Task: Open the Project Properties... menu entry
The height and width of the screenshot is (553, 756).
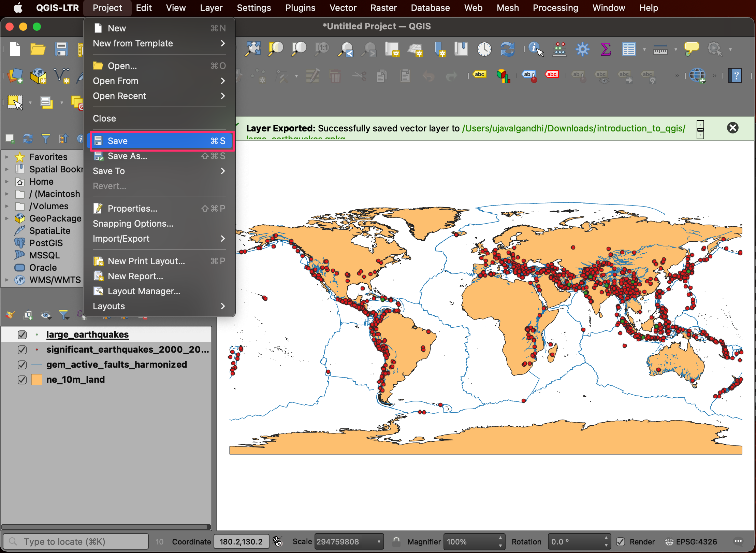Action: pyautogui.click(x=159, y=209)
